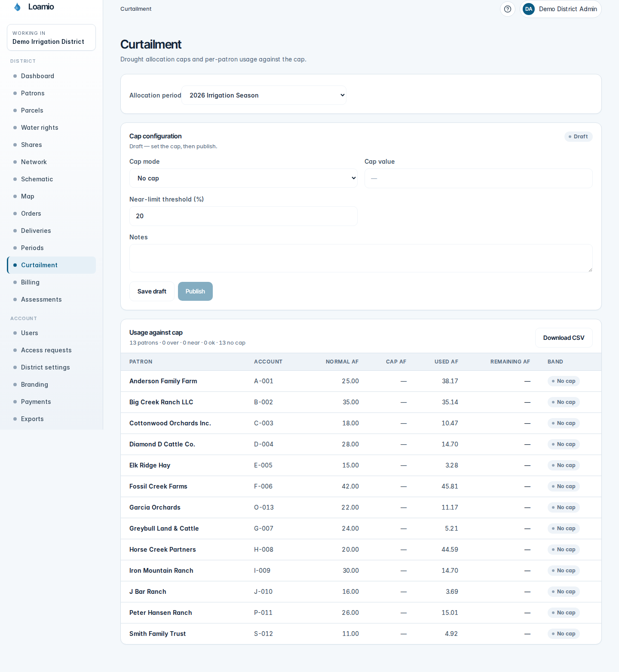Image resolution: width=619 pixels, height=672 pixels.
Task: Click the Loamio water drop logo
Action: pyautogui.click(x=17, y=7)
